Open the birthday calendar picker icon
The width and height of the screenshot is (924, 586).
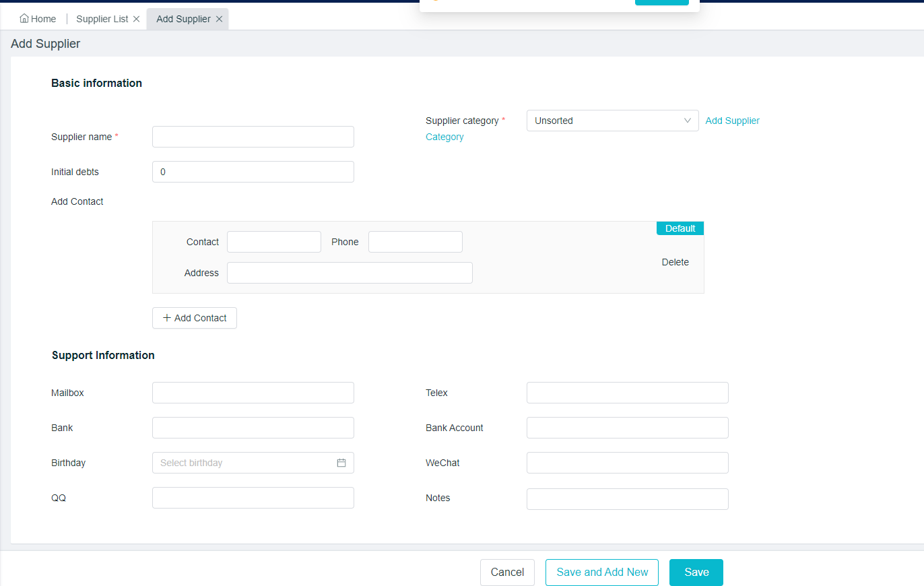pos(341,463)
